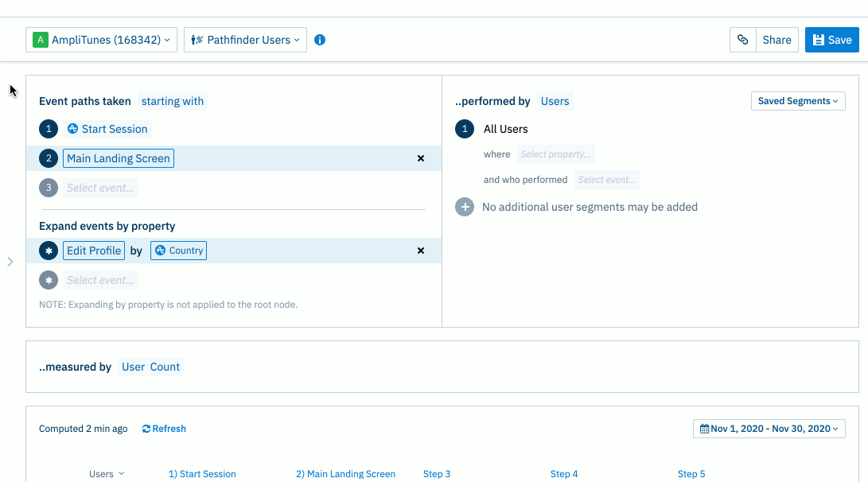The height and width of the screenshot is (482, 868).
Task: Copy chart link using chain icon
Action: point(742,40)
